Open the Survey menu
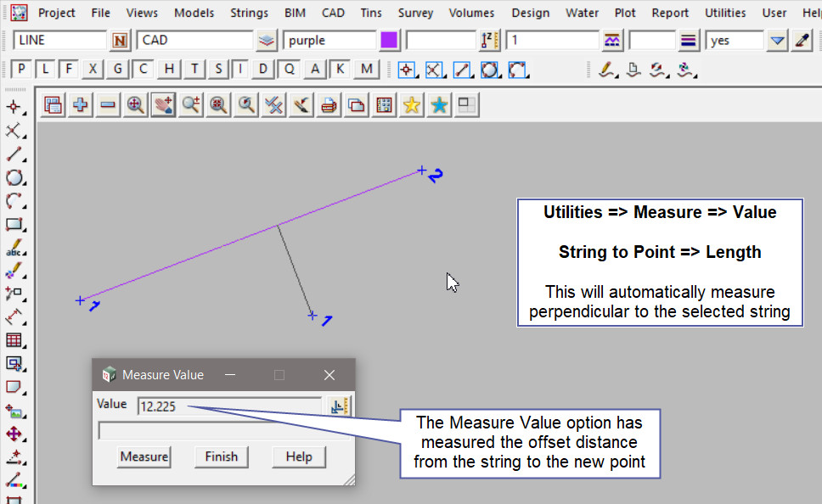This screenshot has width=822, height=504. pos(415,13)
